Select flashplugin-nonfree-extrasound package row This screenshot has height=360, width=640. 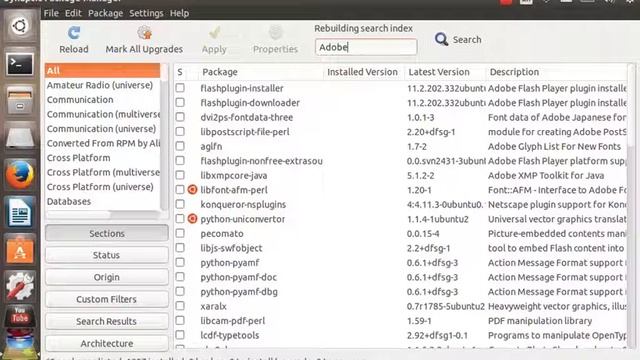pos(401,161)
